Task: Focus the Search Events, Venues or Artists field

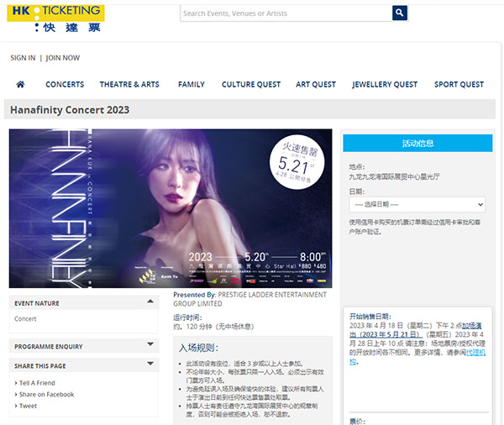Action: pyautogui.click(x=286, y=13)
